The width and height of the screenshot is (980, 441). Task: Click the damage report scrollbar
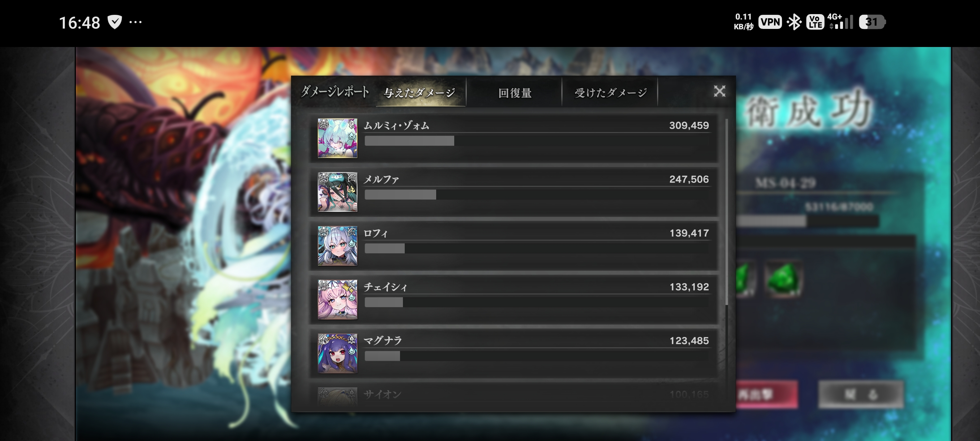click(x=727, y=211)
